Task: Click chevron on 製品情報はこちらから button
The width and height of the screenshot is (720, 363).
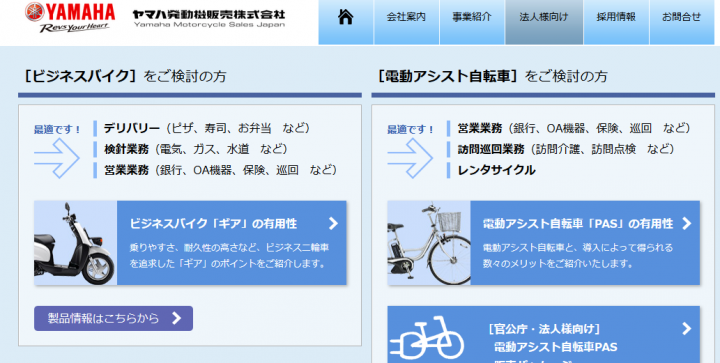Action: click(x=177, y=318)
